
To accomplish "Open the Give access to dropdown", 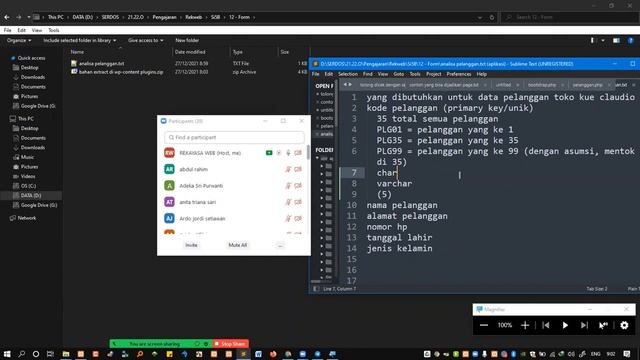I will click(145, 40).
